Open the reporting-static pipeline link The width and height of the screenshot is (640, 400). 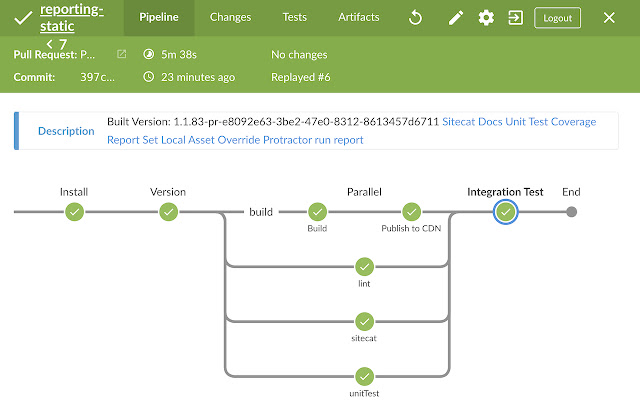(x=71, y=18)
